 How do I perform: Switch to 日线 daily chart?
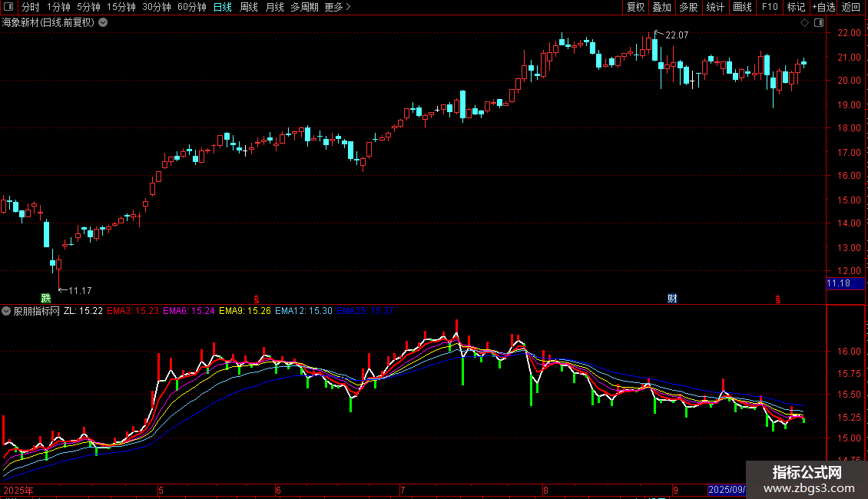click(223, 7)
